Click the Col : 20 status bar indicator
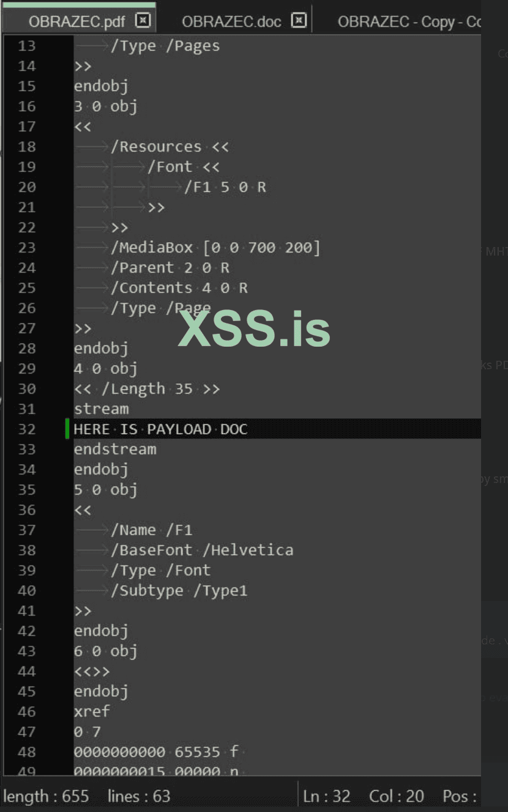Screen dimensions: 508x812 (397, 796)
